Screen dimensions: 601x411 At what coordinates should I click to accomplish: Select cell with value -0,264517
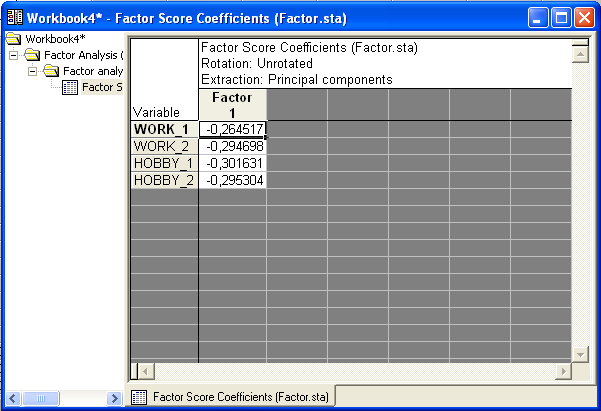[232, 129]
